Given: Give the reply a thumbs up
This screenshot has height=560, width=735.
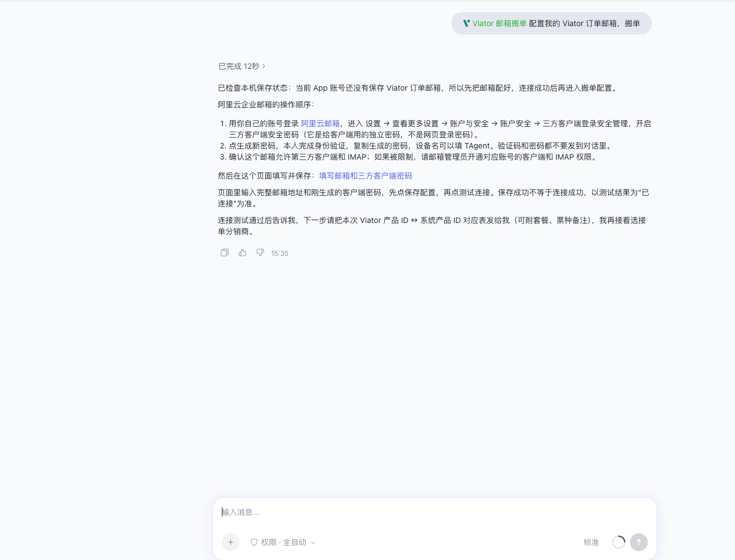Looking at the screenshot, I should pos(242,252).
